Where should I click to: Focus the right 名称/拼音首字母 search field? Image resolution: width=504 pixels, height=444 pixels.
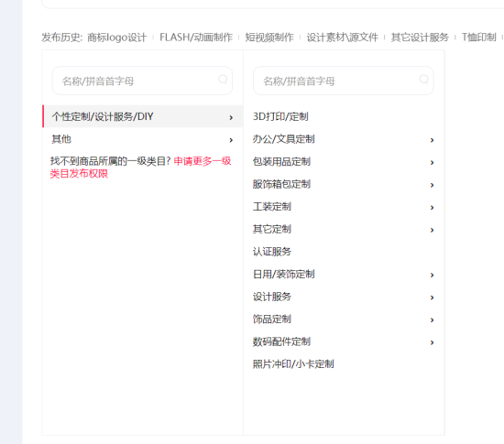pyautogui.click(x=344, y=81)
